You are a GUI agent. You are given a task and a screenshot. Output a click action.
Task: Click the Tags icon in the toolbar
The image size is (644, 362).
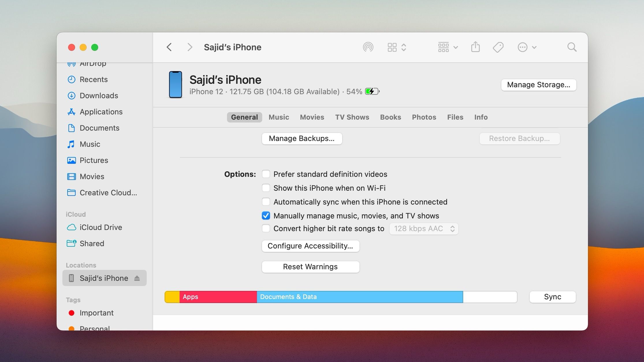click(x=498, y=47)
